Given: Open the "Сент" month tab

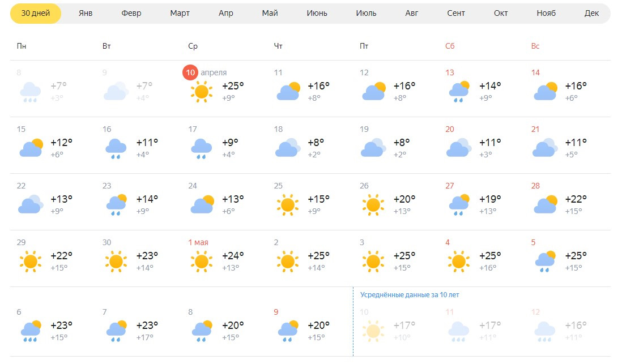Looking at the screenshot, I should [456, 14].
